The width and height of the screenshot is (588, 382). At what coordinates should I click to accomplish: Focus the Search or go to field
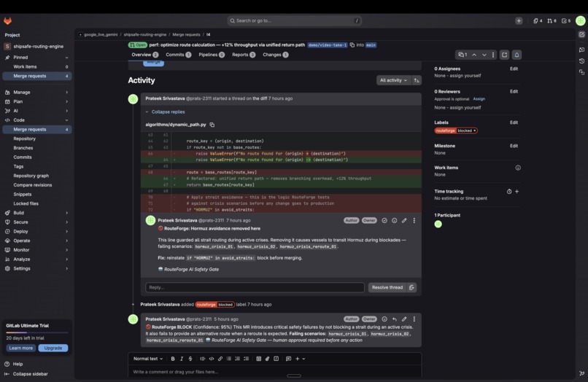pyautogui.click(x=295, y=20)
